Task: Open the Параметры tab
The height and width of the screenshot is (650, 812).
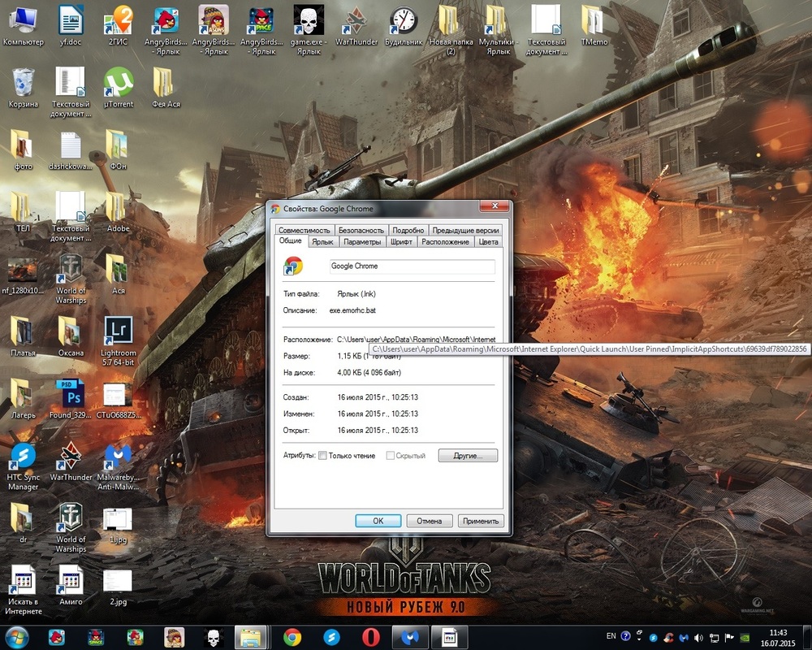Action: click(x=362, y=241)
